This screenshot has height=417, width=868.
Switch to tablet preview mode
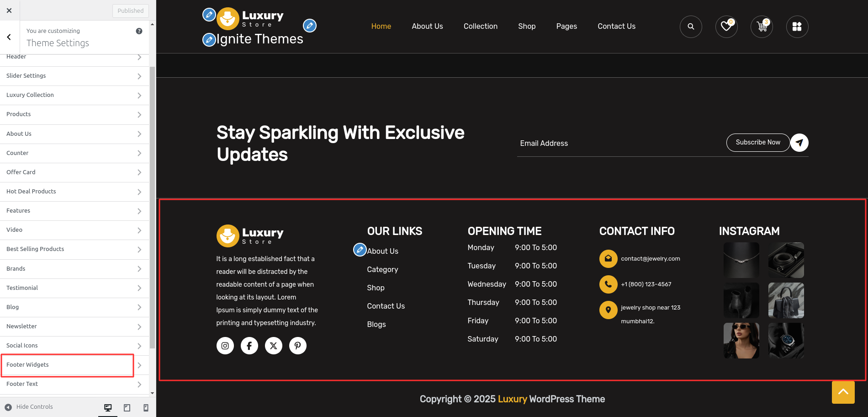pos(127,407)
